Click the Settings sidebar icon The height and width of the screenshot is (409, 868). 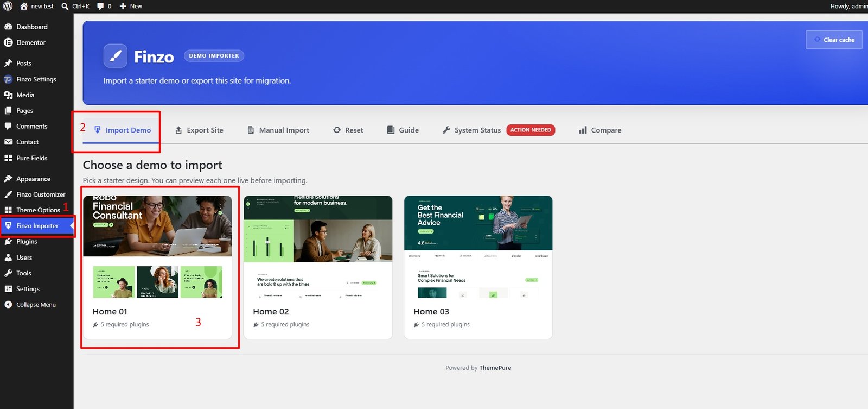(8, 289)
